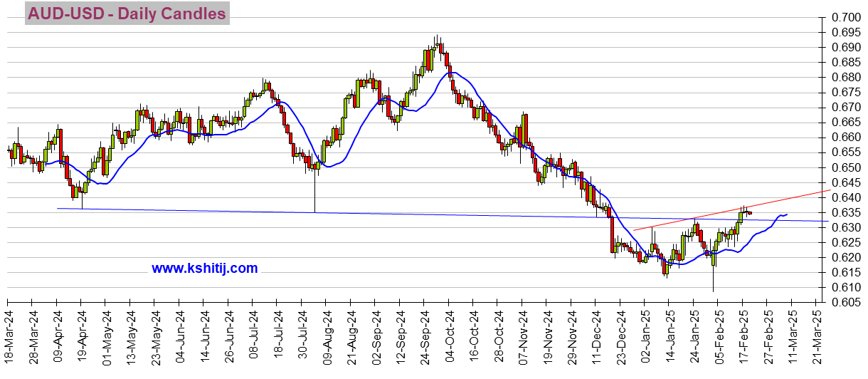Click the 0.635 price axis label
The height and width of the screenshot is (379, 868).
(847, 212)
